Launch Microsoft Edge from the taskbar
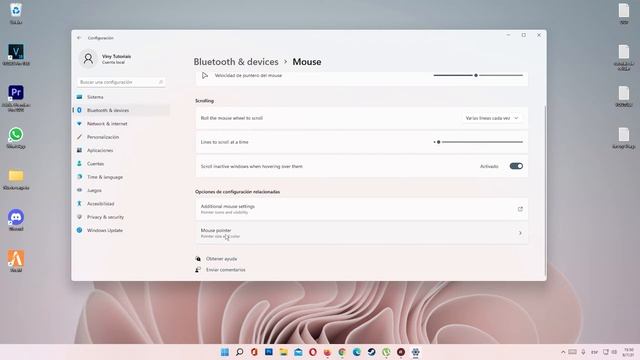The image size is (640, 360). pyautogui.click(x=357, y=352)
